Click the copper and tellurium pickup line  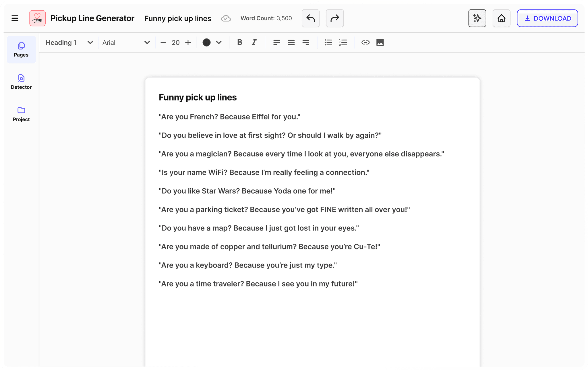(x=269, y=247)
